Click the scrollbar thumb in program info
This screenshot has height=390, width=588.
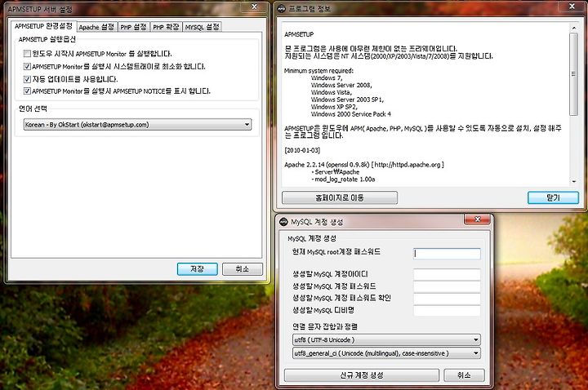pyautogui.click(x=573, y=74)
